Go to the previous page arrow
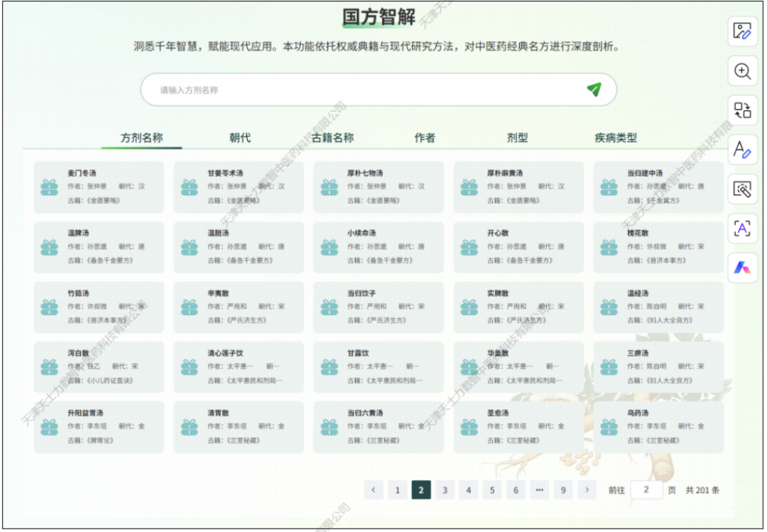 (374, 490)
